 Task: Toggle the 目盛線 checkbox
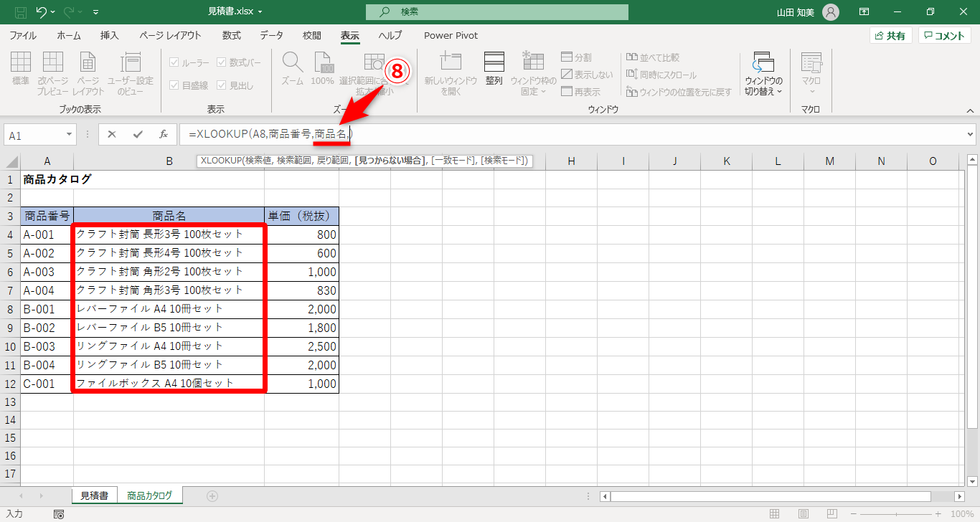point(174,85)
